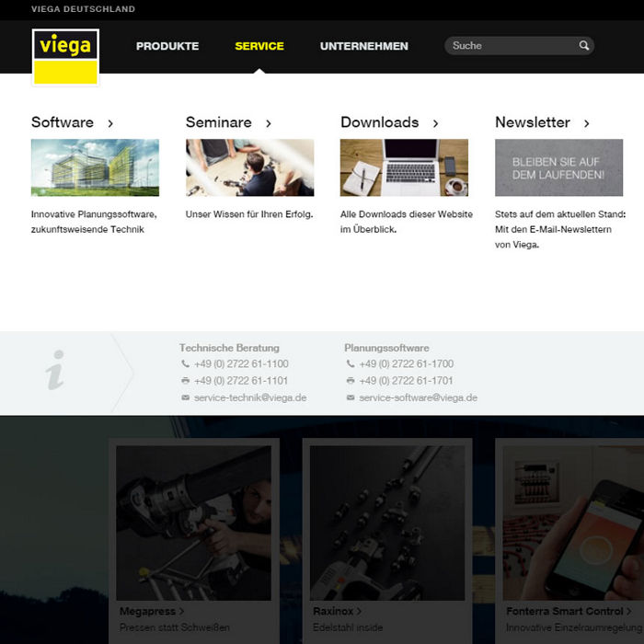Click the Software building thumbnail
This screenshot has height=644, width=644.
point(95,167)
